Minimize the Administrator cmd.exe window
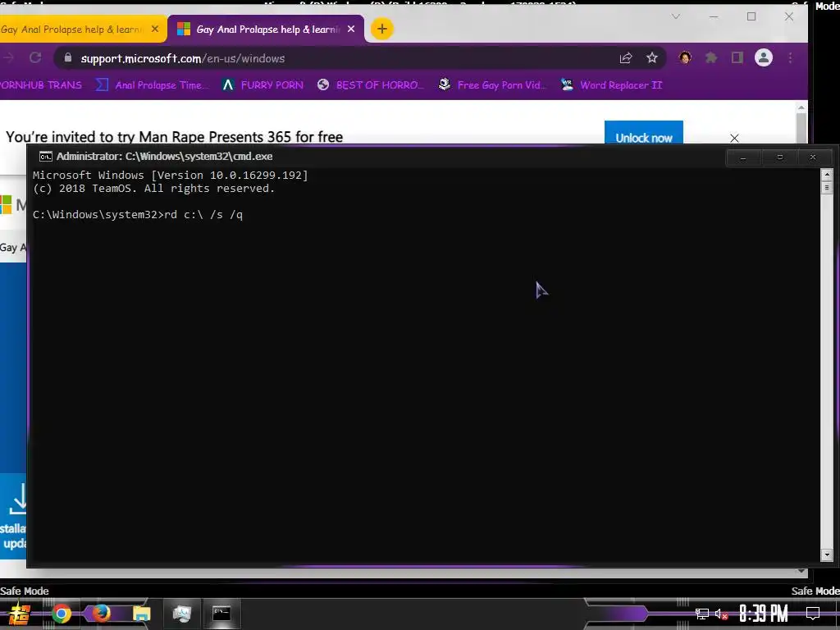Image resolution: width=840 pixels, height=630 pixels. coord(743,157)
